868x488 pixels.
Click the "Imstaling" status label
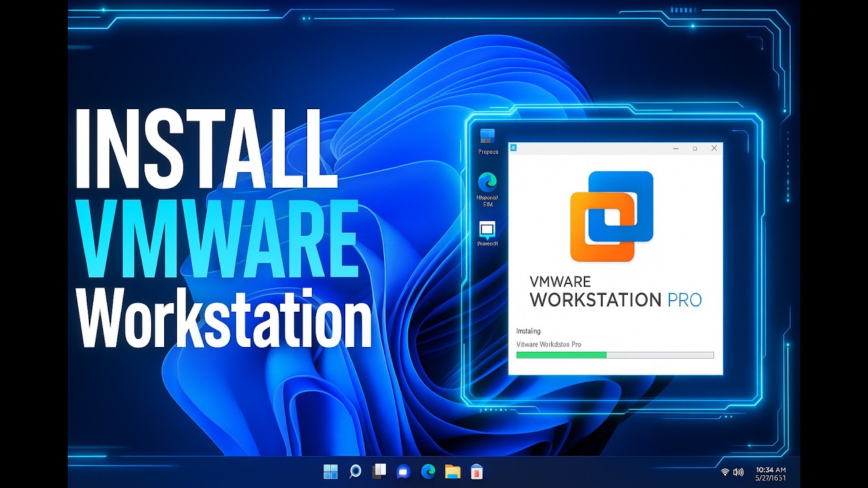coord(528,331)
